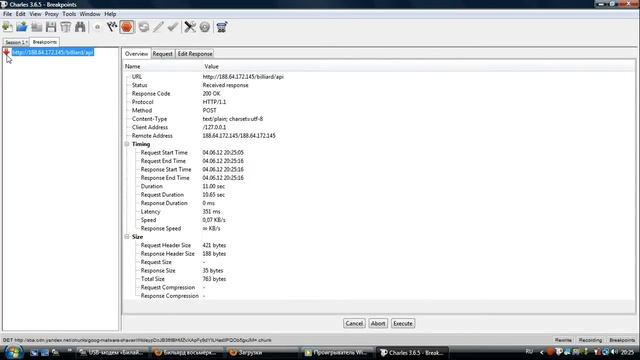This screenshot has width=640, height=360.
Task: Click the Execute button
Action: pyautogui.click(x=403, y=323)
